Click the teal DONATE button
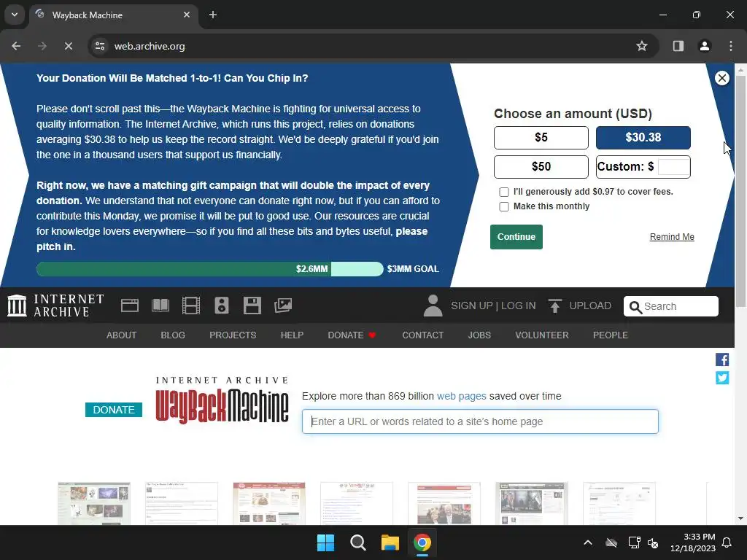 pyautogui.click(x=114, y=410)
